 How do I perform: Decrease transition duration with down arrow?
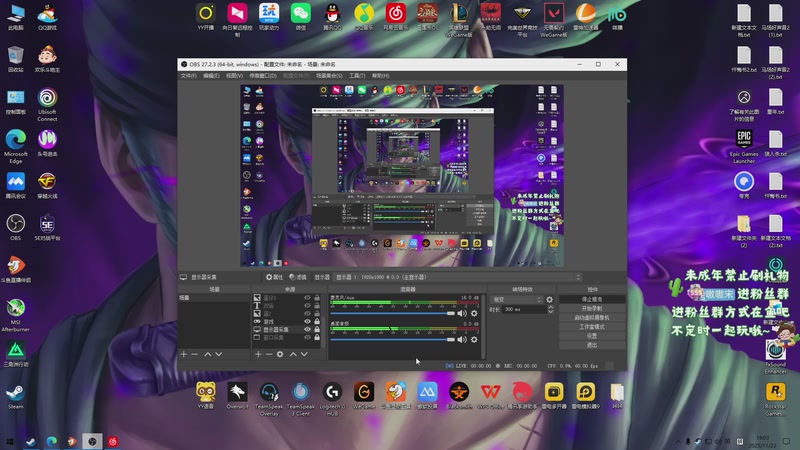pos(550,311)
